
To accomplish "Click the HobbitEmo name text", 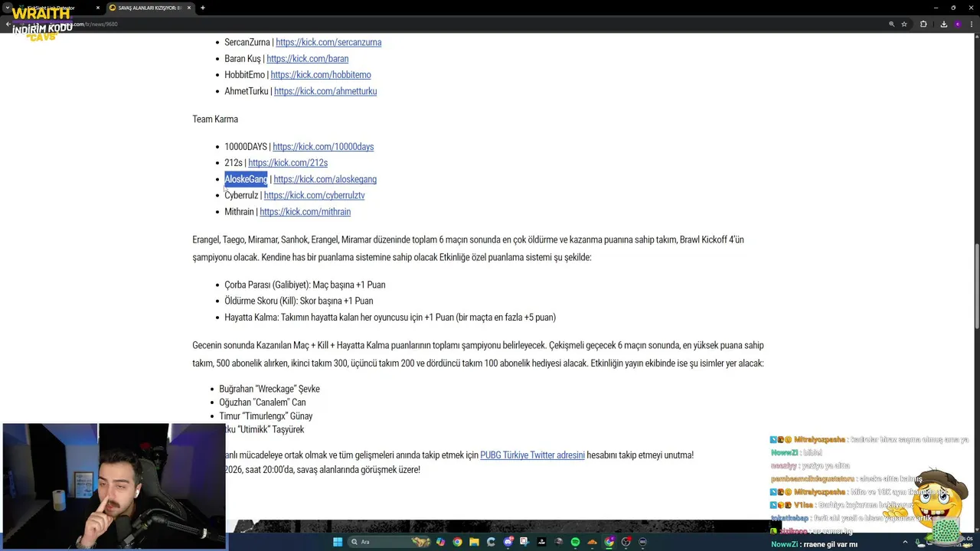I will click(244, 74).
